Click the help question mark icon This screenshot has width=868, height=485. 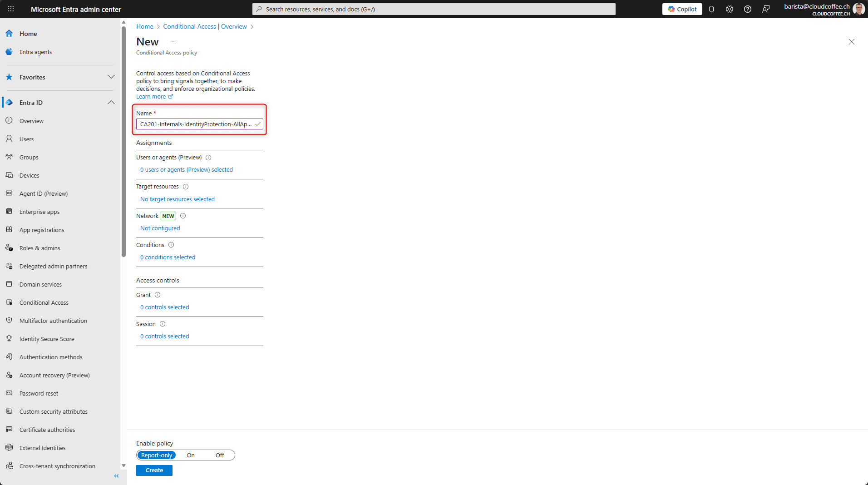tap(748, 9)
